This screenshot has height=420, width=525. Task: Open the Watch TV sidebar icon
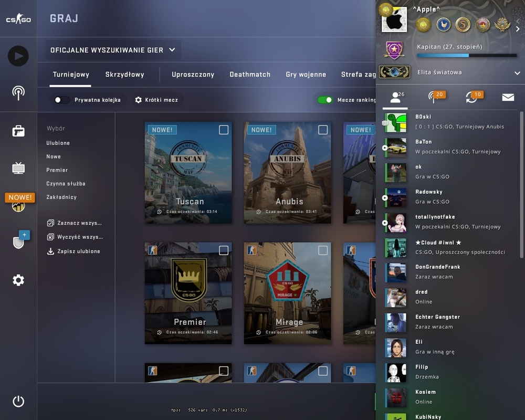pos(18,168)
